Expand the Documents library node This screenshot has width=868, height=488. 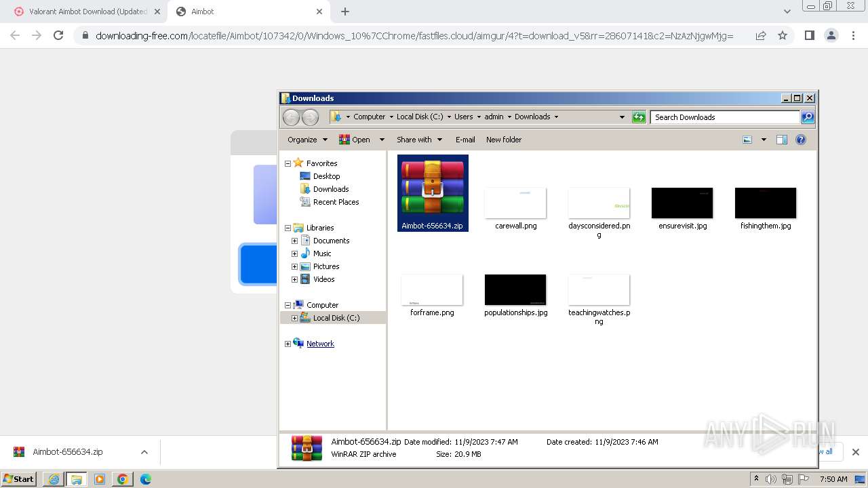294,241
